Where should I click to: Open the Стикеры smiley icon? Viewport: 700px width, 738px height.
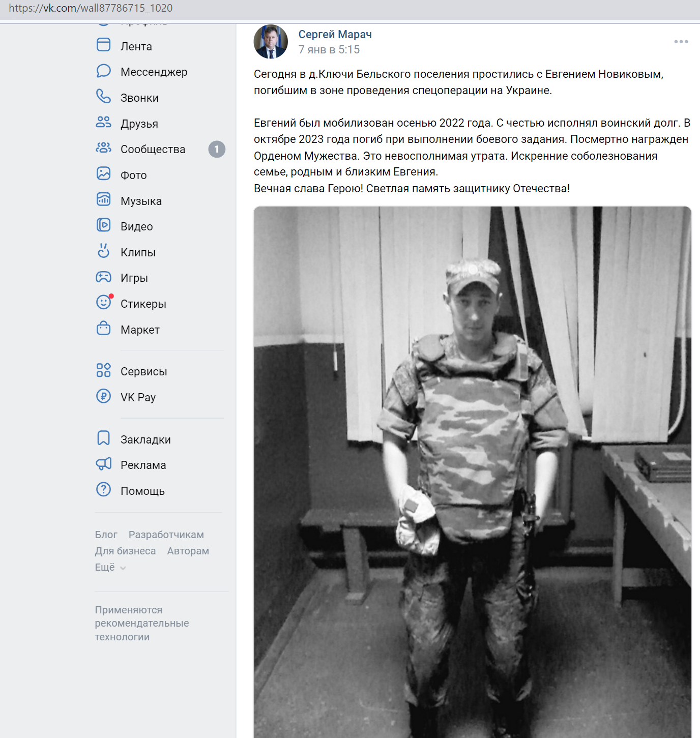click(x=103, y=302)
